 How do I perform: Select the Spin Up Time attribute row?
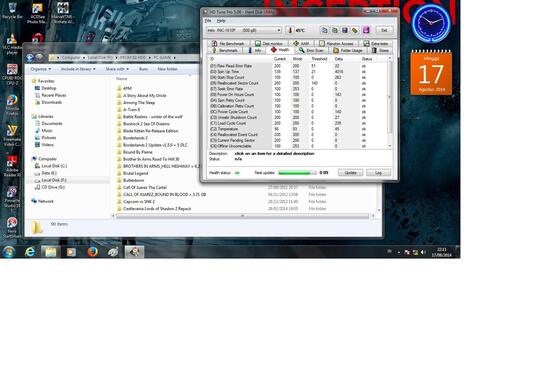(x=298, y=72)
